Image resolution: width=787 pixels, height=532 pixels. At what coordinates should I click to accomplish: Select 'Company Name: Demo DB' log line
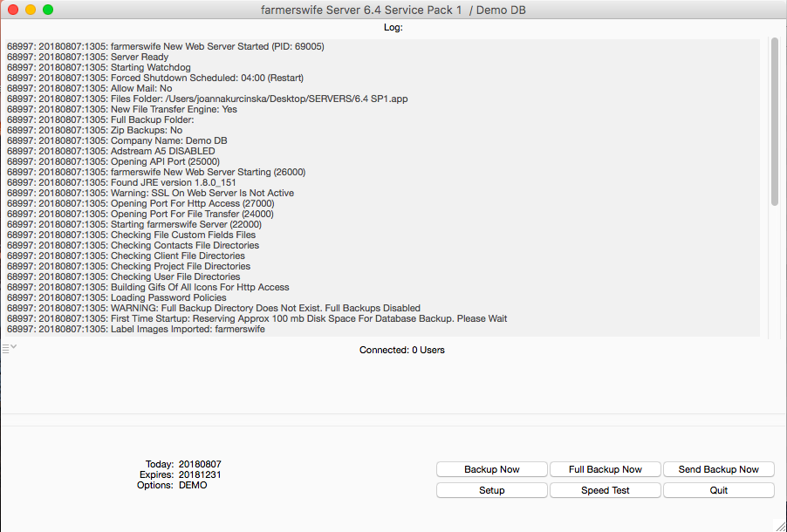(117, 141)
